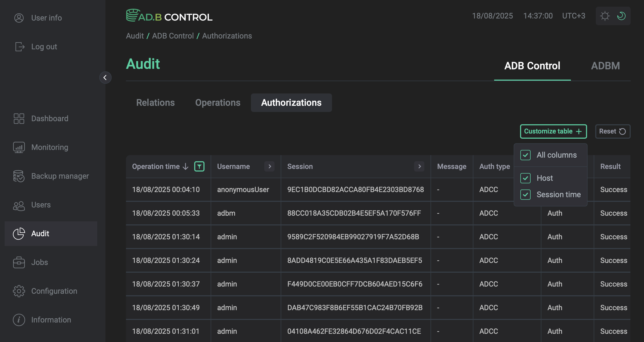Click the Users people icon

click(x=19, y=205)
